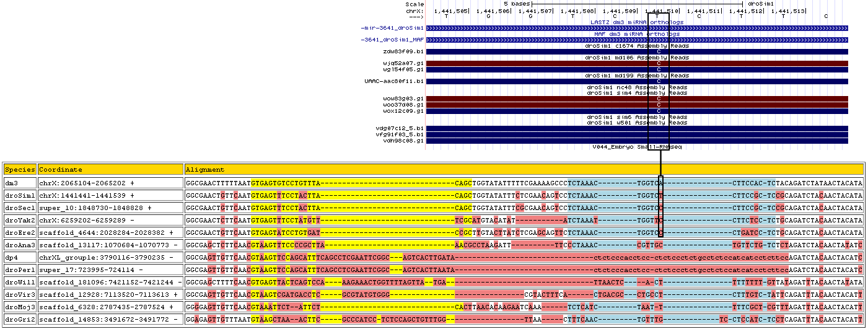Select the dark red wjq52a07.g1 read bar
Viewport: 868px width, 329px height.
click(x=637, y=64)
